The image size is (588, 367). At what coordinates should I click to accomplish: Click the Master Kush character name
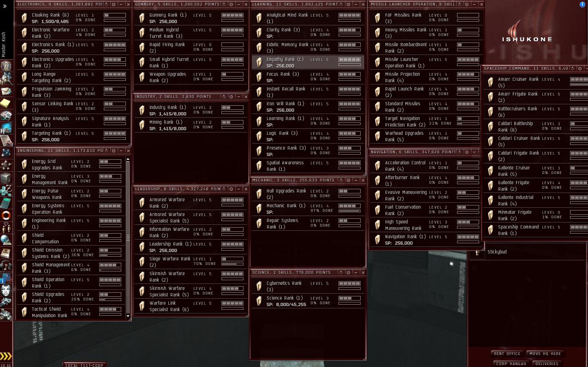(4, 45)
